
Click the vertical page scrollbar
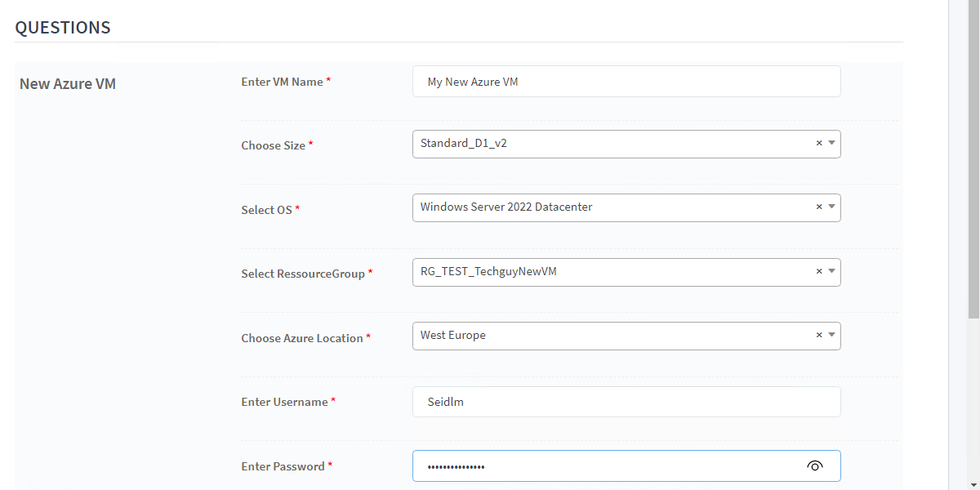coord(973,163)
